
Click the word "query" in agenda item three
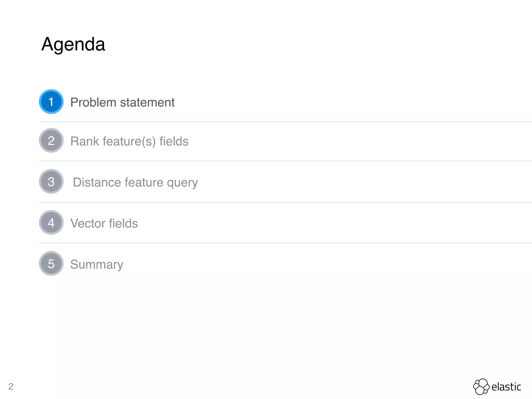(x=182, y=183)
